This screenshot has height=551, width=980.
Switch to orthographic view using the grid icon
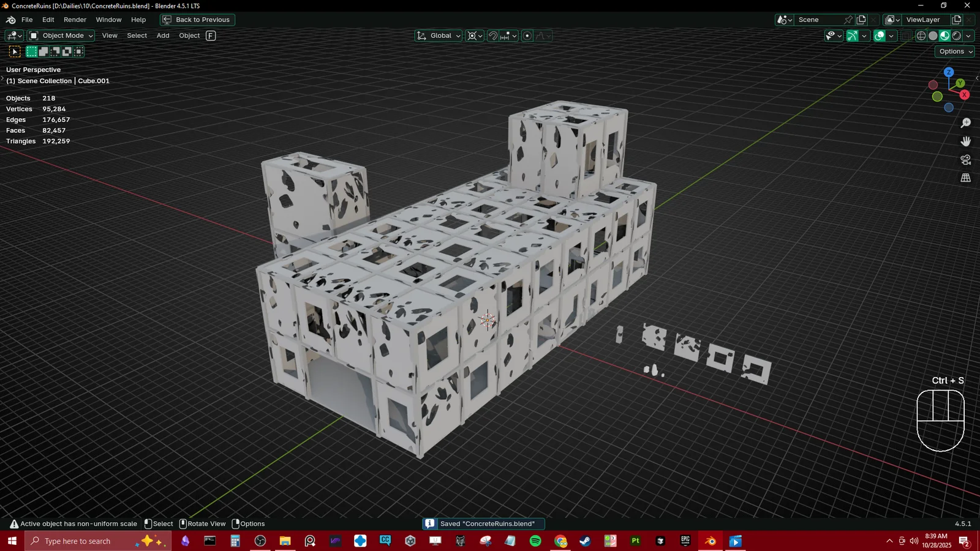tap(965, 178)
